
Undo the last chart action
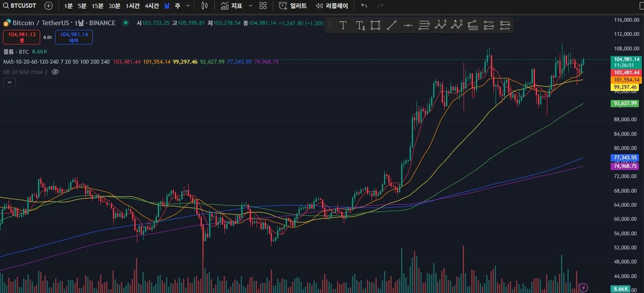[x=364, y=6]
